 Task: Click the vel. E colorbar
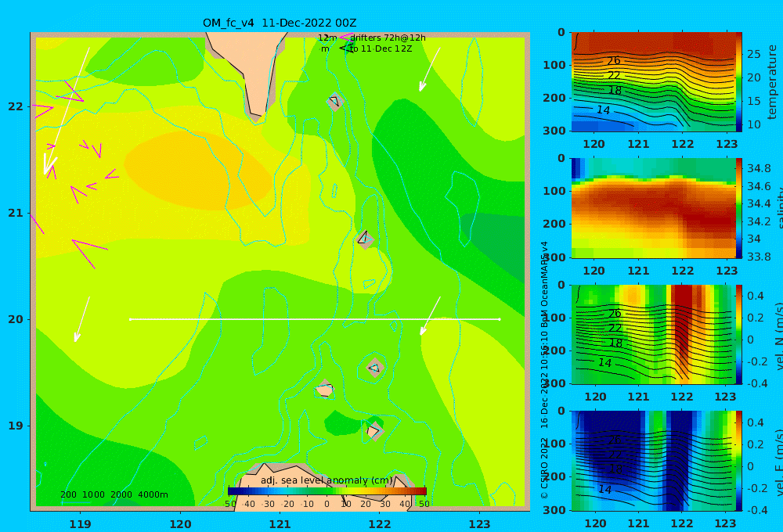[x=739, y=461]
